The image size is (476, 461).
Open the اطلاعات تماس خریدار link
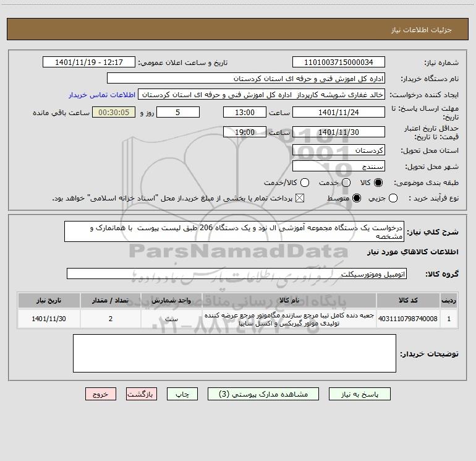[x=102, y=95]
